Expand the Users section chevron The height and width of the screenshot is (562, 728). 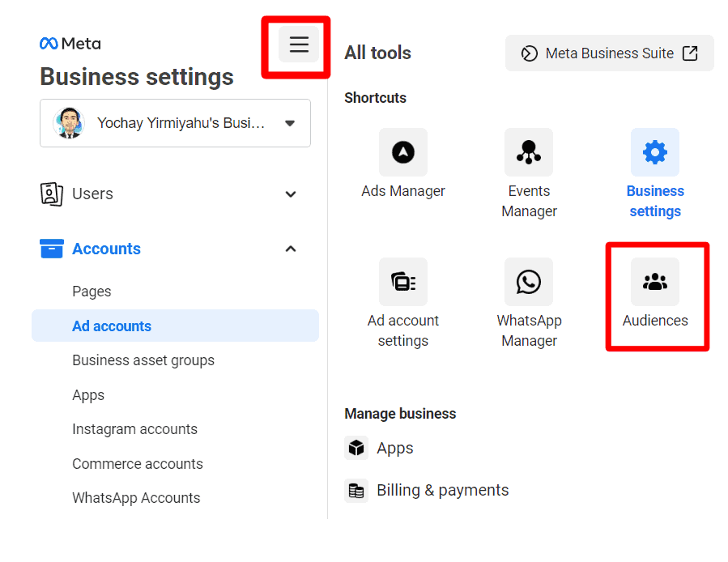coord(291,194)
